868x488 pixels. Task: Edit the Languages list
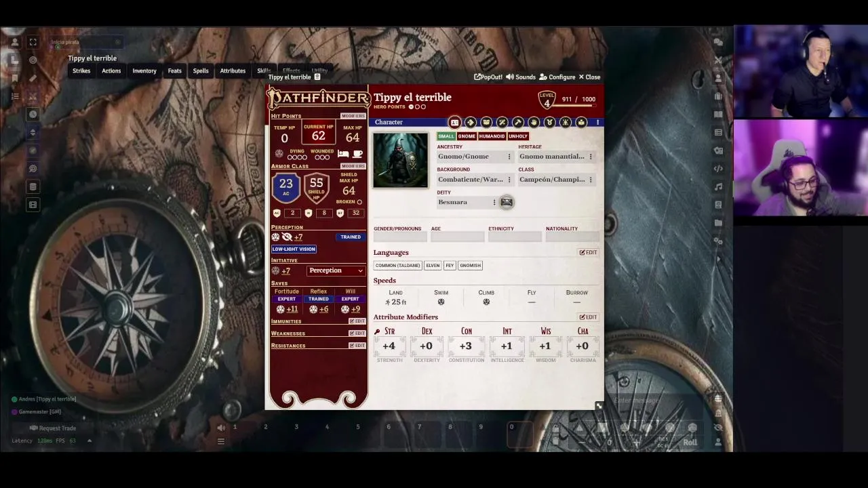pos(588,252)
